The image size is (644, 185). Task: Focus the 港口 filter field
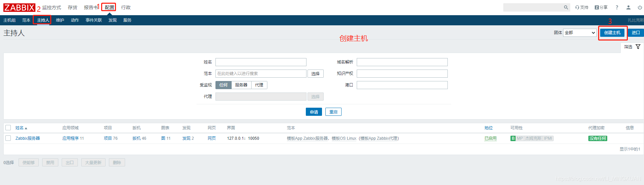click(x=402, y=85)
